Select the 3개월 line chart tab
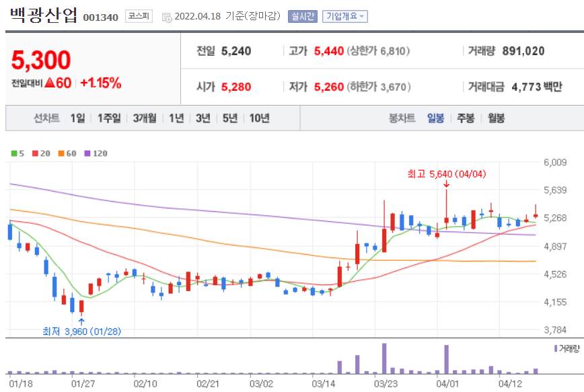Viewport: 584px width, 392px height. (x=145, y=118)
